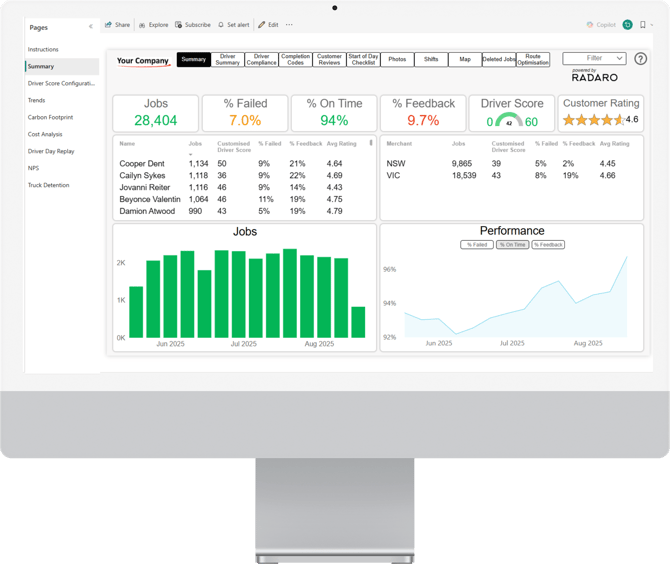This screenshot has height=564, width=670.
Task: Click the Set alert bell icon
Action: click(x=220, y=25)
